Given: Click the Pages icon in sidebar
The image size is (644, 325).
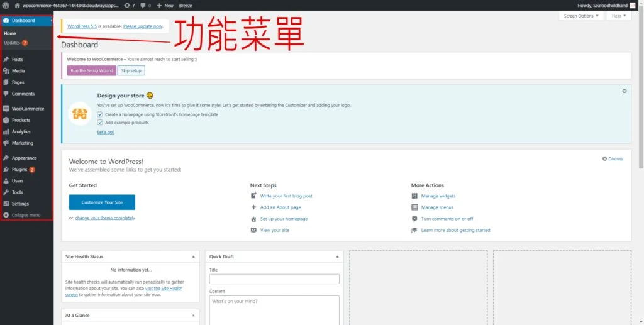Looking at the screenshot, I should point(6,82).
